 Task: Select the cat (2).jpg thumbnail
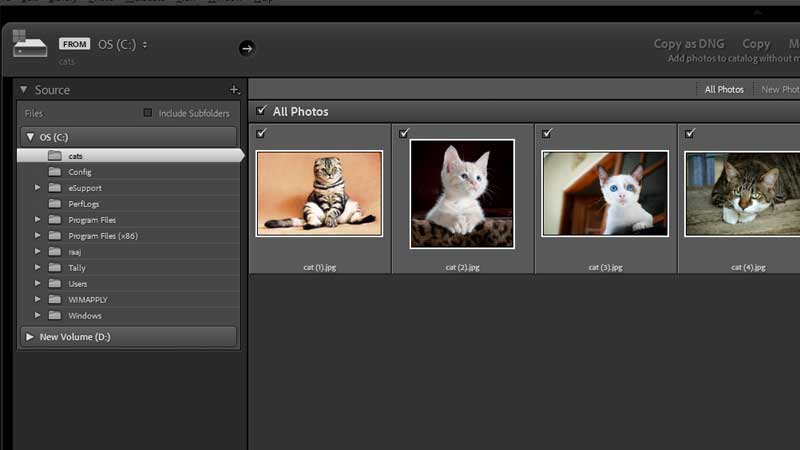[x=462, y=194]
